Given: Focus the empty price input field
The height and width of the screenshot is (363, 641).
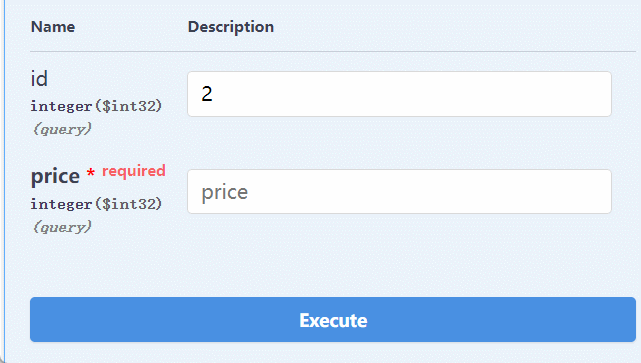Looking at the screenshot, I should [399, 192].
